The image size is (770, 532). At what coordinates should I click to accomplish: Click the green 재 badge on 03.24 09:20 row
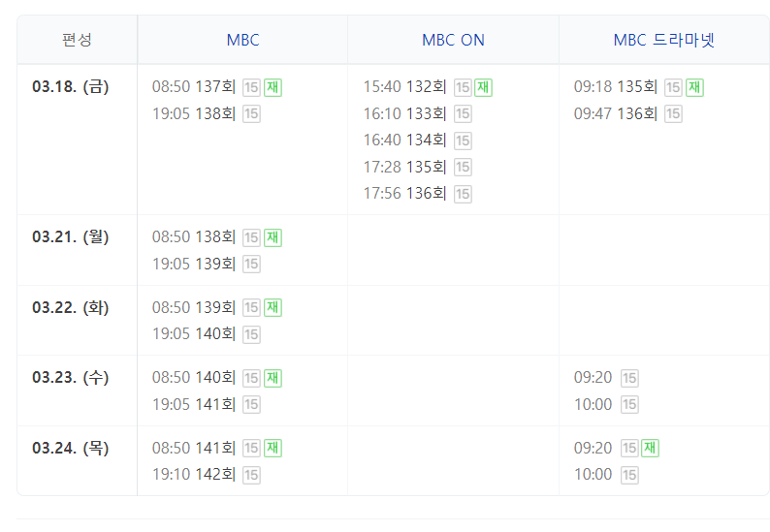pos(650,448)
